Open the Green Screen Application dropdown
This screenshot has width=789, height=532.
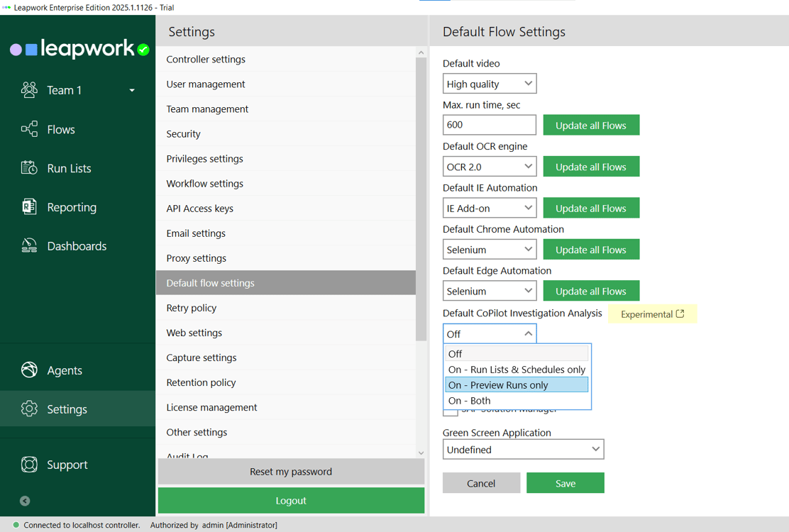click(x=523, y=449)
